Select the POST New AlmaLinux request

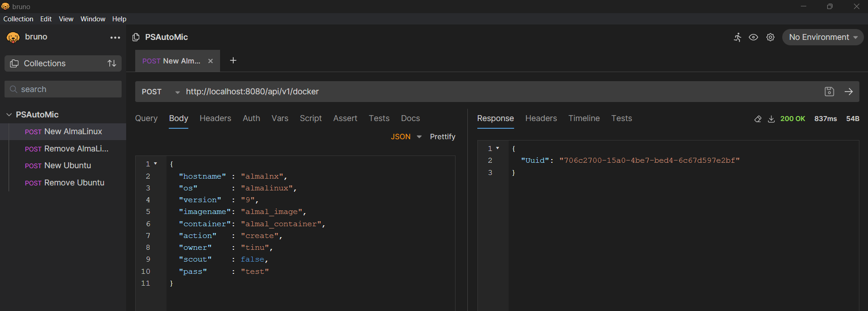coord(63,131)
